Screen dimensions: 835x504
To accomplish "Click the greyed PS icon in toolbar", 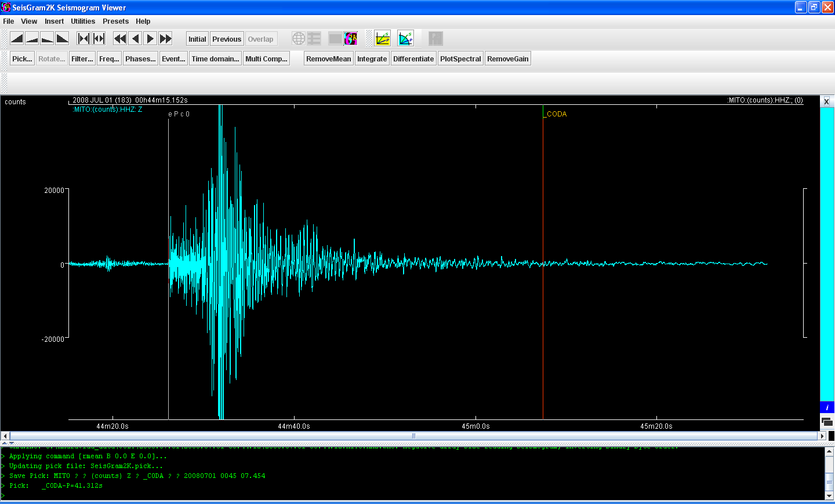I will click(x=435, y=39).
